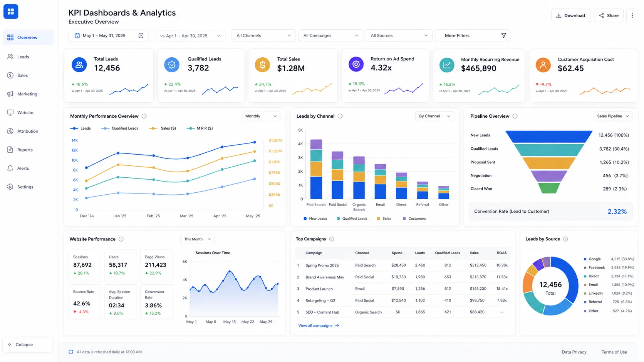Click the Spring Promo 2025 campaign row
The image size is (644, 362).
pyautogui.click(x=402, y=265)
